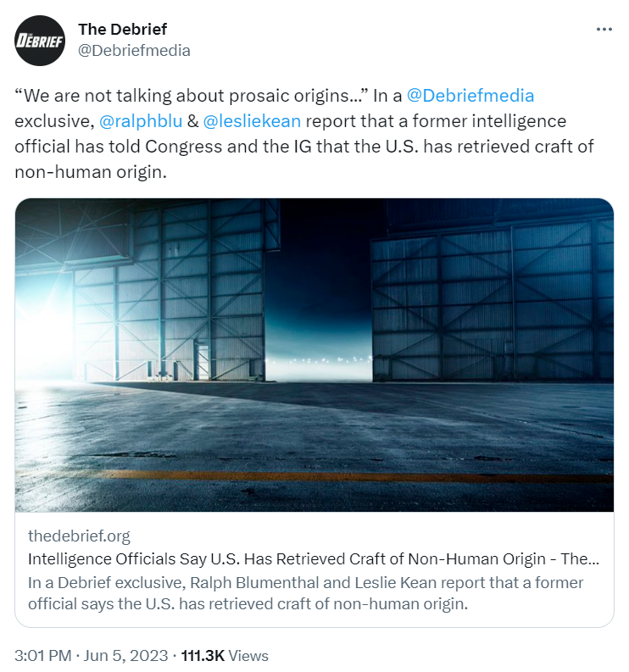Open the Intelligence Officials Say article headline
Viewport: 629px width, 672px height.
click(x=314, y=558)
